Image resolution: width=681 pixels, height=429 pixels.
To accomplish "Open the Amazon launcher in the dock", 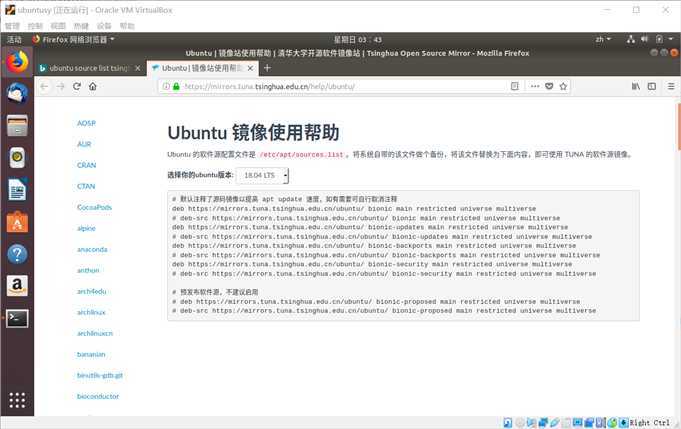I will [17, 286].
